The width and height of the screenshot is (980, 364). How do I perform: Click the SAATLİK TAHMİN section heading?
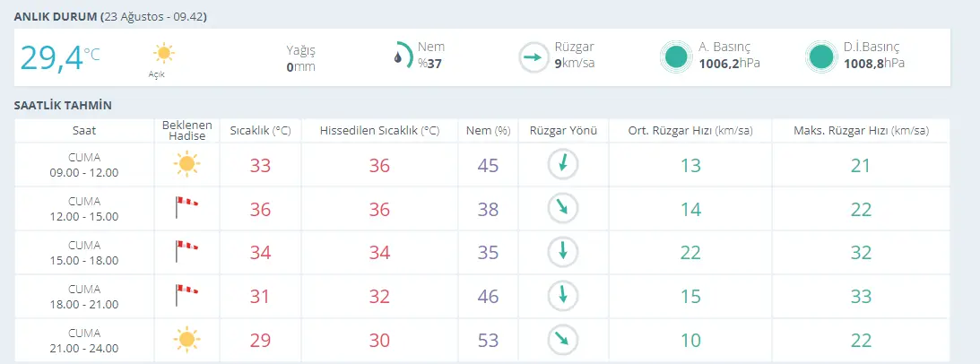(x=63, y=106)
